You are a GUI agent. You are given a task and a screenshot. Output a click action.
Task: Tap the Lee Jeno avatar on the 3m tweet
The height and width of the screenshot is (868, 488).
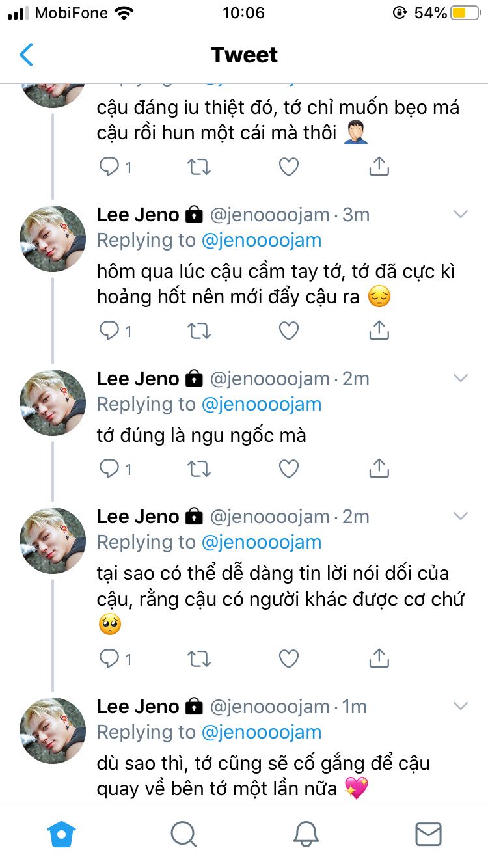tap(53, 239)
